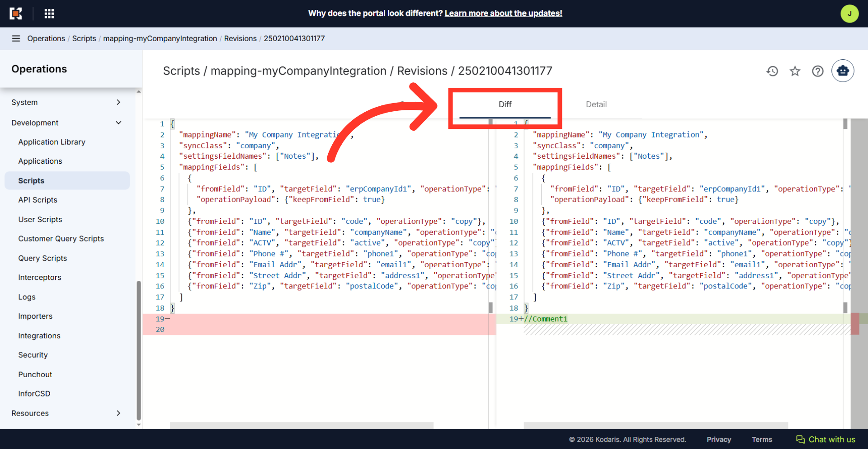868x449 pixels.
Task: Open the user avatar menu J
Action: point(849,14)
